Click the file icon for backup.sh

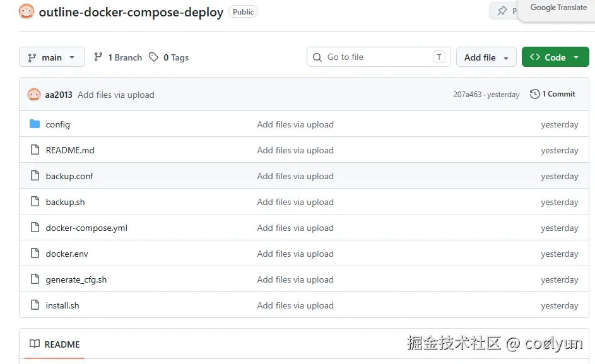[35, 201]
